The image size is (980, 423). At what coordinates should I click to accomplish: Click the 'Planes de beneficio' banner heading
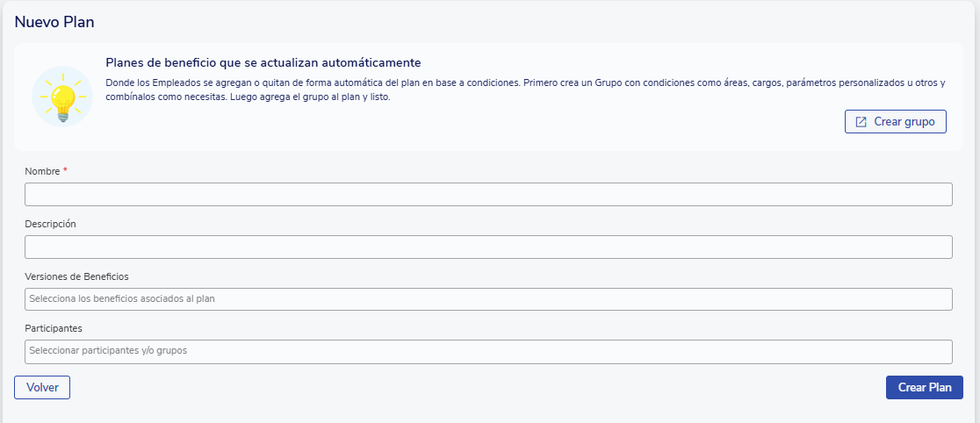[263, 63]
